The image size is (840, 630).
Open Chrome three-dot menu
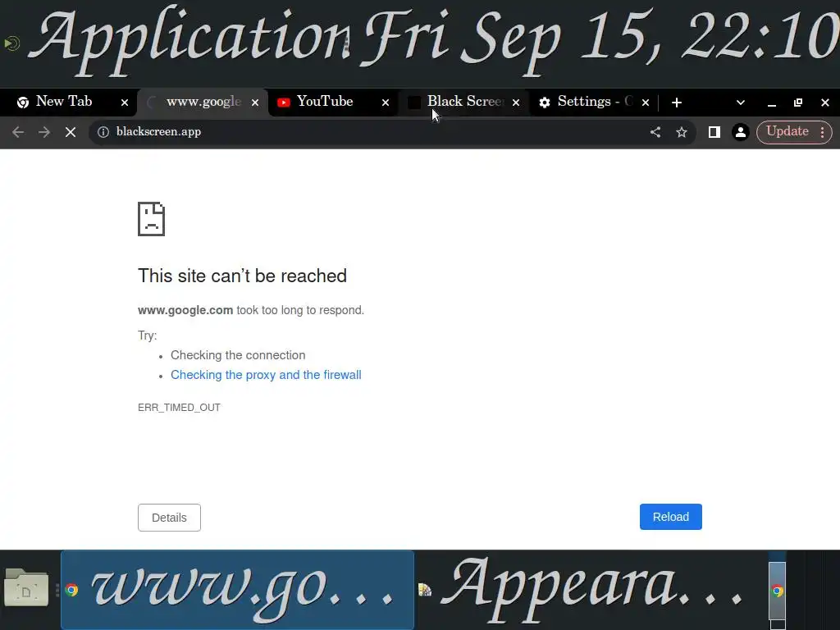click(822, 132)
